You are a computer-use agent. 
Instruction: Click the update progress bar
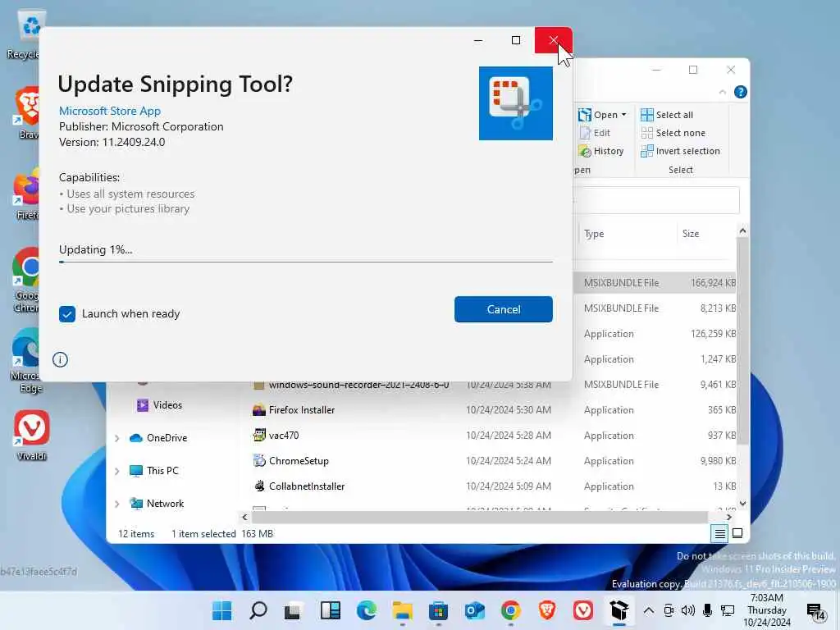coord(305,262)
